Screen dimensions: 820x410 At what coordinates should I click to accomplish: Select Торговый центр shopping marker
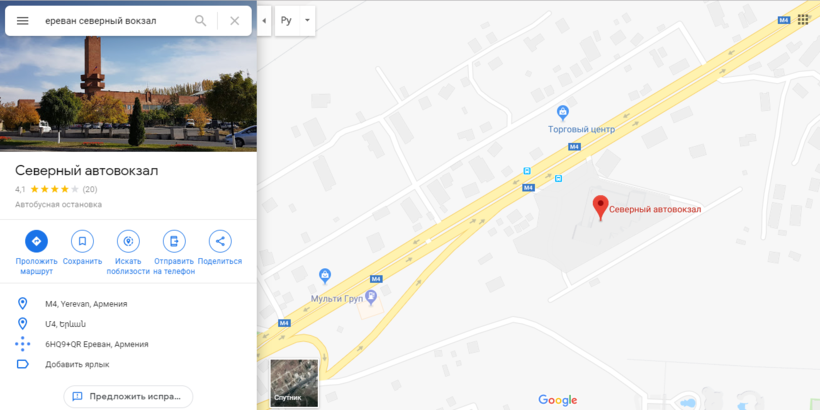pyautogui.click(x=563, y=112)
